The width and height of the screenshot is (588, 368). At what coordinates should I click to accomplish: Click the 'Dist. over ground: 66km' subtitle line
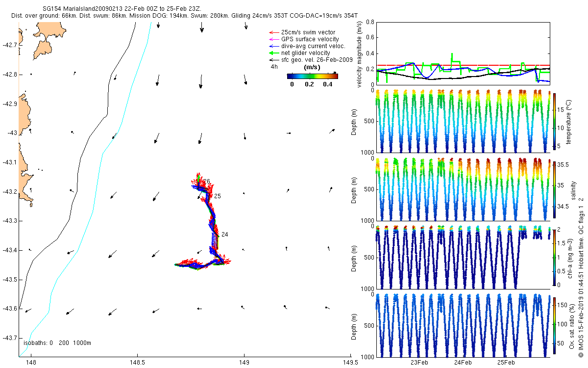[x=184, y=16]
